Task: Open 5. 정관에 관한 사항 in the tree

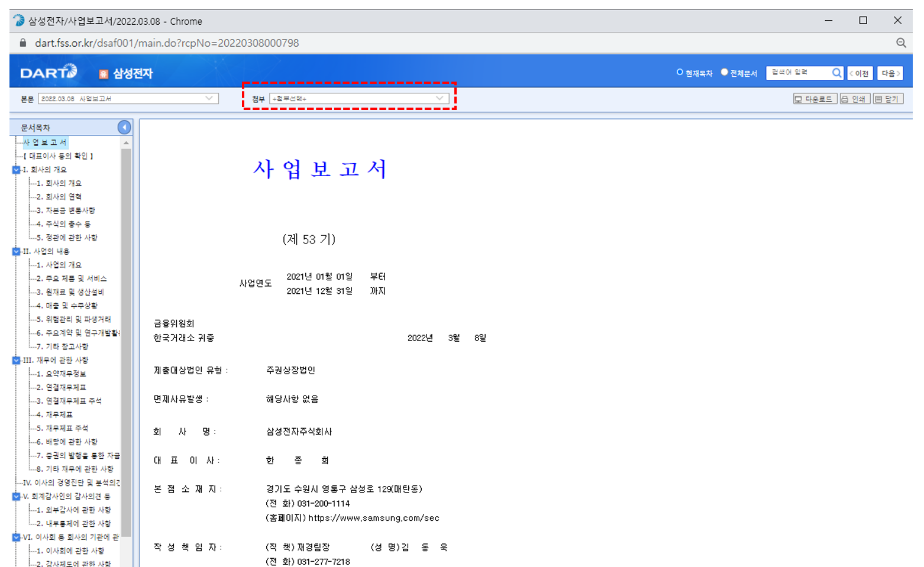Action: click(x=67, y=238)
